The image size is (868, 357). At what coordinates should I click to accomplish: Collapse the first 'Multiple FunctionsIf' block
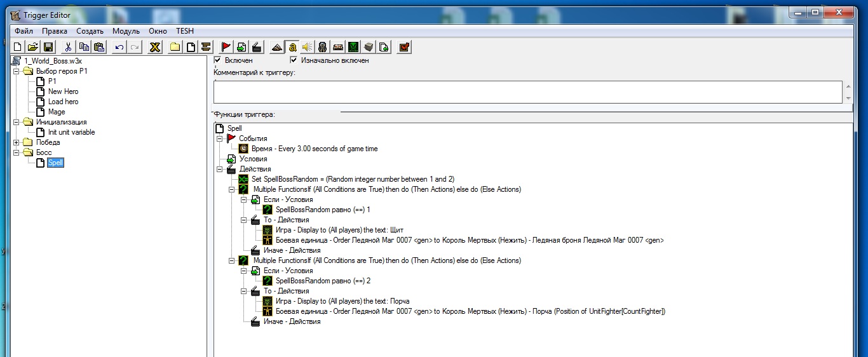(232, 189)
